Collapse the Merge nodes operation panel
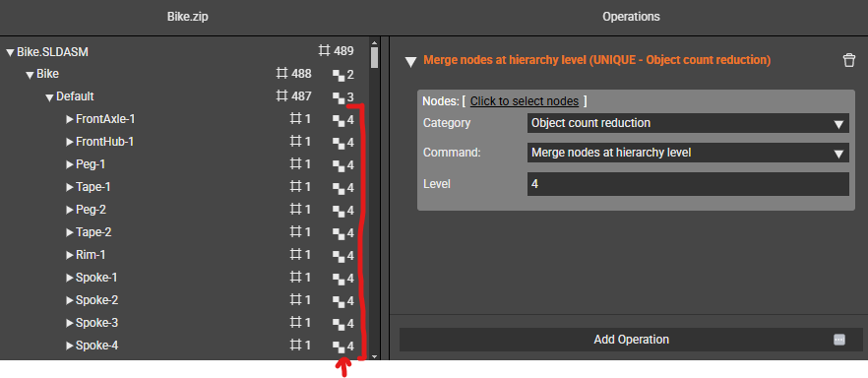 point(410,61)
